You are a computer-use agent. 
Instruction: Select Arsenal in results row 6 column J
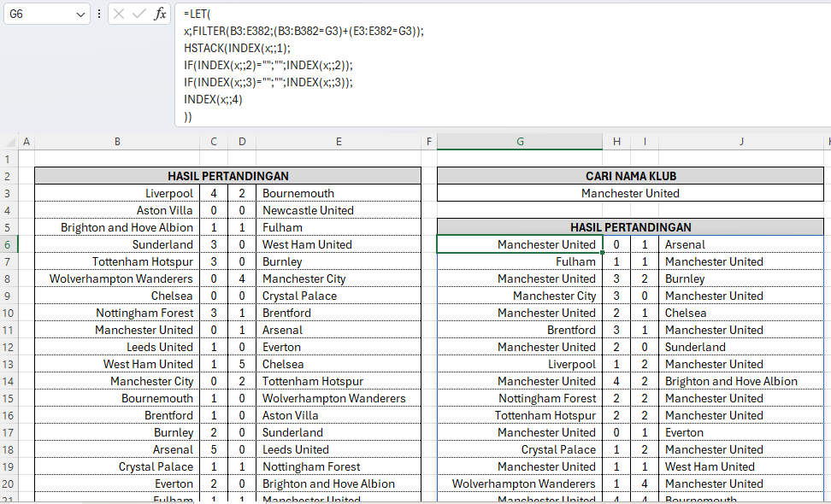(x=741, y=244)
